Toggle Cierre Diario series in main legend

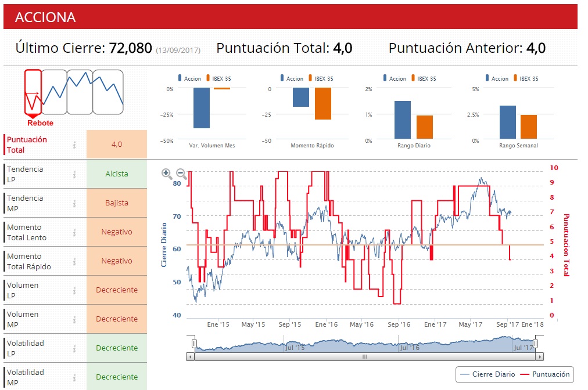(x=487, y=374)
